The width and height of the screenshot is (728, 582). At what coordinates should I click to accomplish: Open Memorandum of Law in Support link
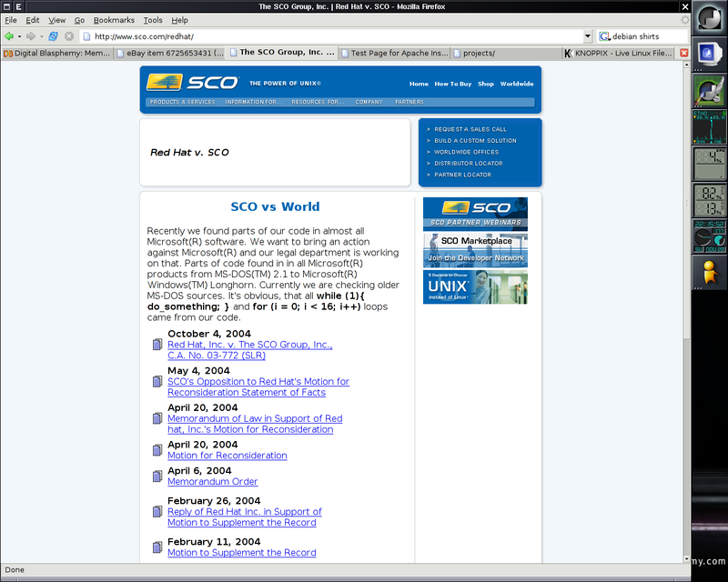(255, 424)
